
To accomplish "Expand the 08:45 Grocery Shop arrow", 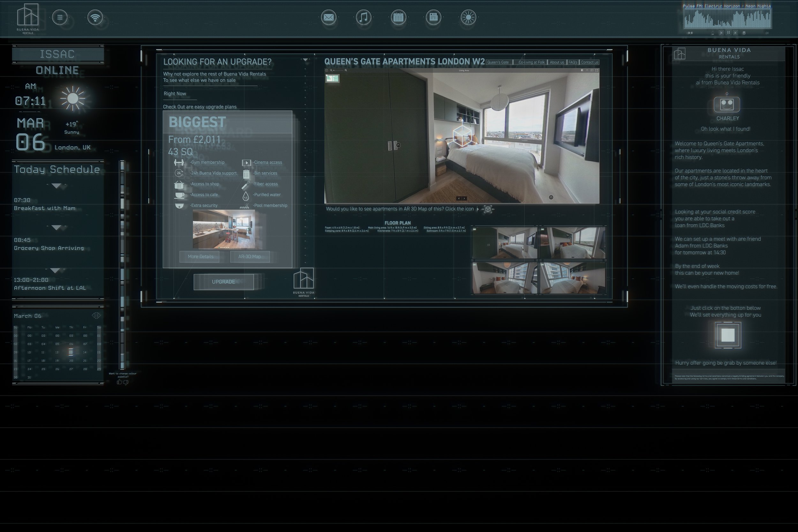I will tap(56, 227).
